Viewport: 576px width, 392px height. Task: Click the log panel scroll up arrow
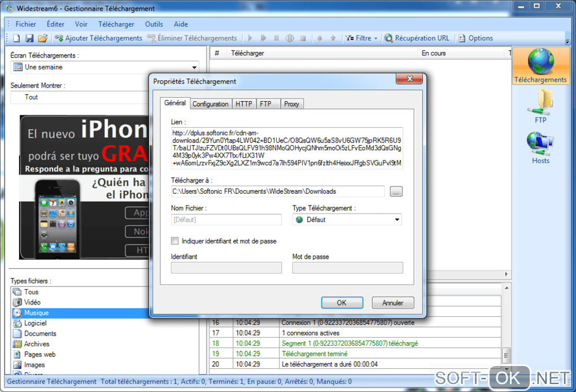[x=507, y=288]
